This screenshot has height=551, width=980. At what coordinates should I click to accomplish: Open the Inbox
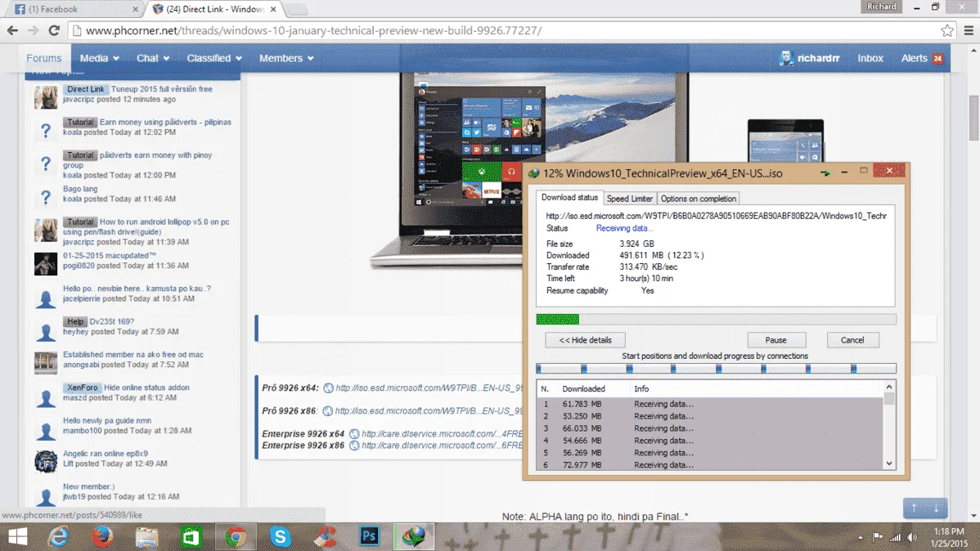click(x=870, y=58)
